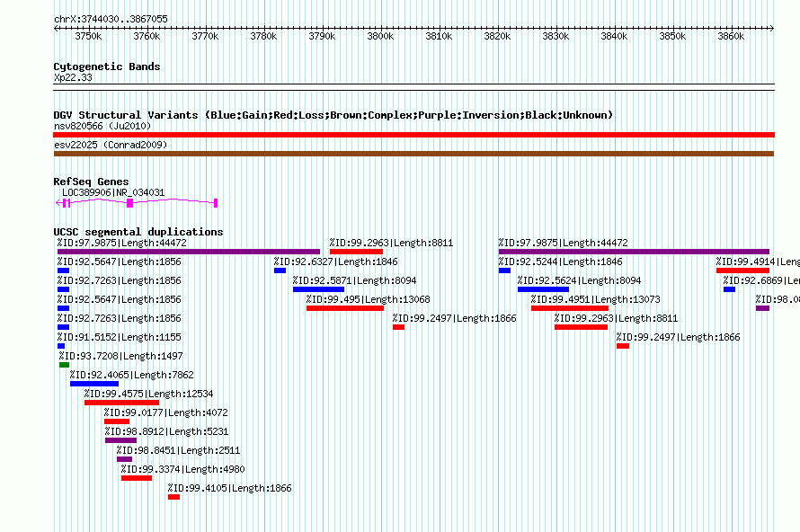Click the red bar under %ID:99.4105|Length:1866
This screenshot has width=800, height=532.
(174, 497)
